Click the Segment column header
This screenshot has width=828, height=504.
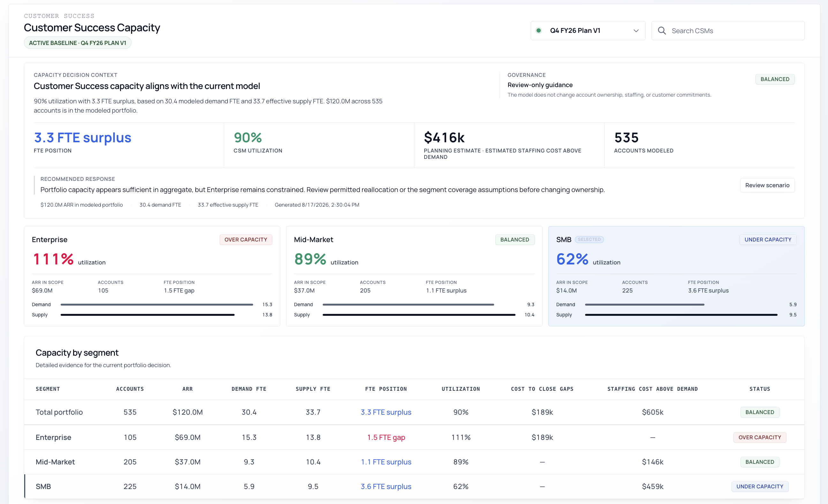pyautogui.click(x=48, y=389)
